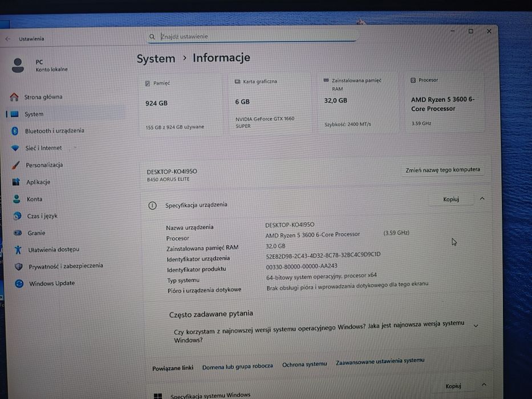Image resolution: width=532 pixels, height=399 pixels.
Task: Click the search magnifier icon
Action: [x=152, y=36]
